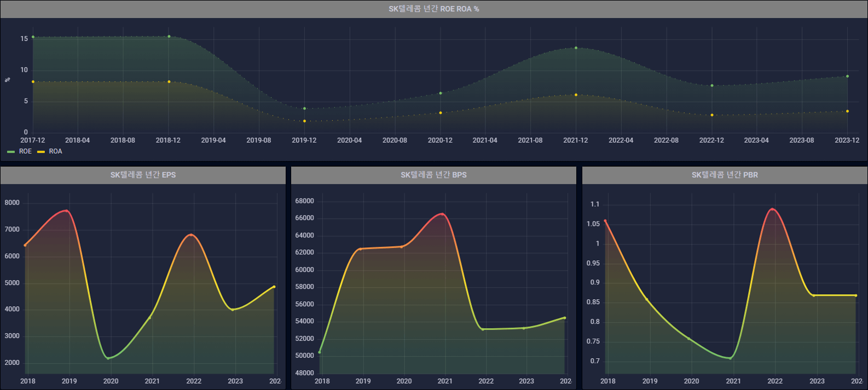Click the BPS peak point for 2021

coord(442,214)
